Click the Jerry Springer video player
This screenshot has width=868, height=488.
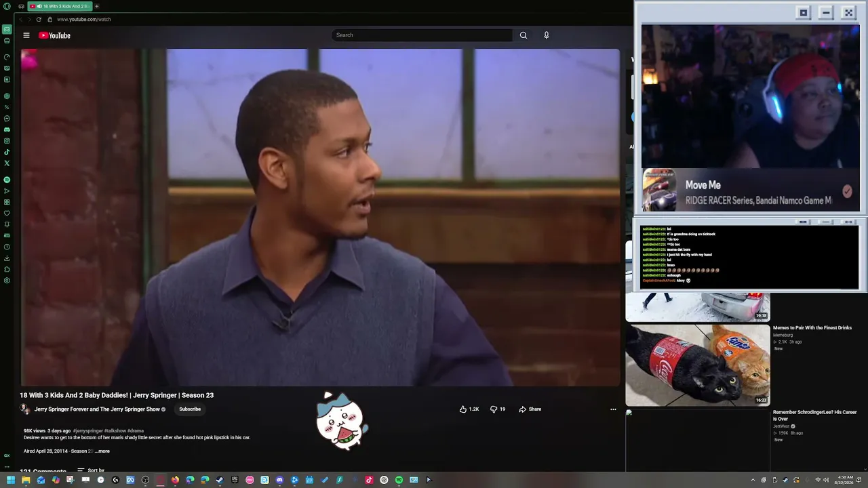[x=320, y=217]
